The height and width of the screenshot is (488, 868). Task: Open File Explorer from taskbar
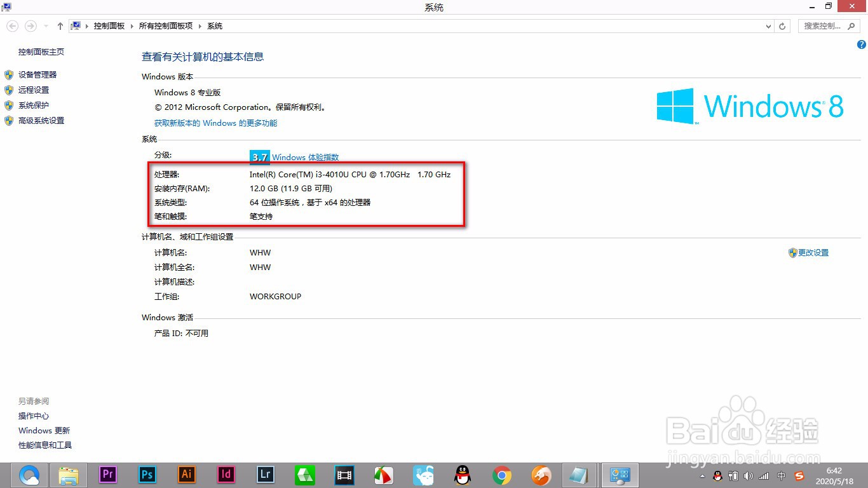69,475
